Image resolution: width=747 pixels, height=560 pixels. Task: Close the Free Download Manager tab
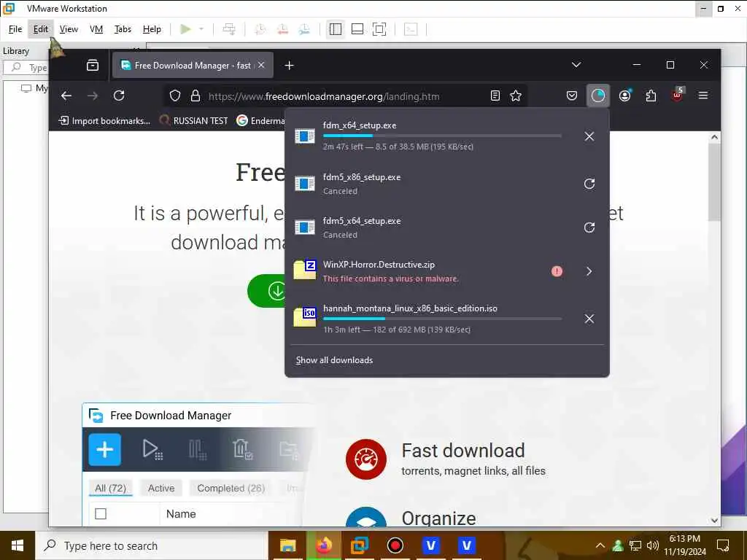pyautogui.click(x=261, y=65)
